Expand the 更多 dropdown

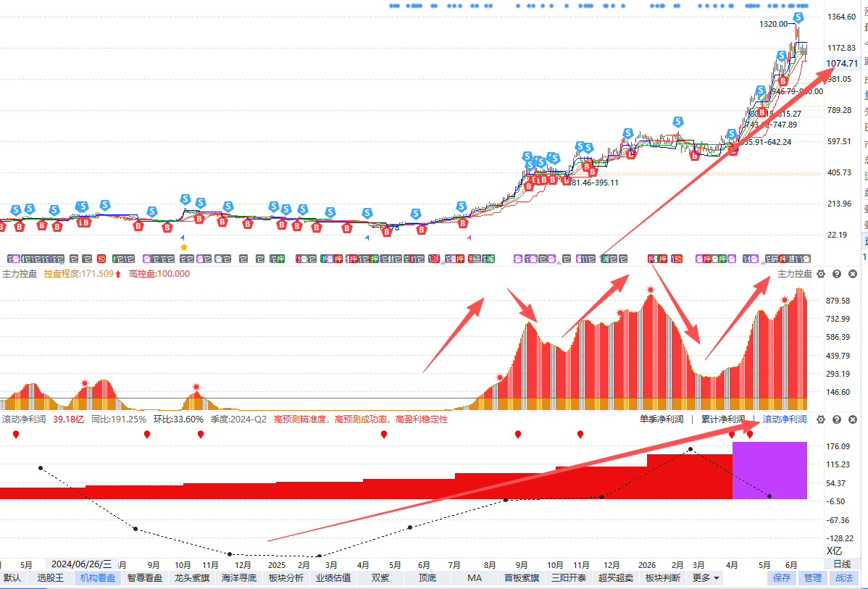pyautogui.click(x=705, y=578)
